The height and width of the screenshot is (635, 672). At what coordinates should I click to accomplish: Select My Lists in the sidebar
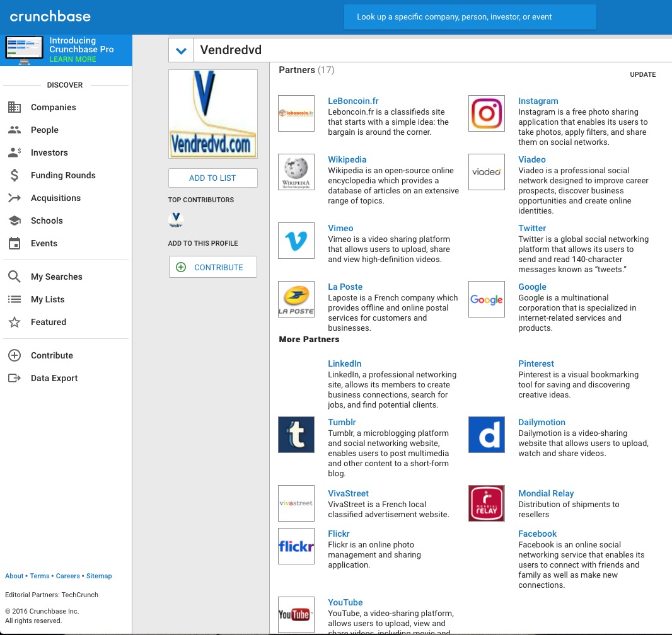tap(47, 299)
